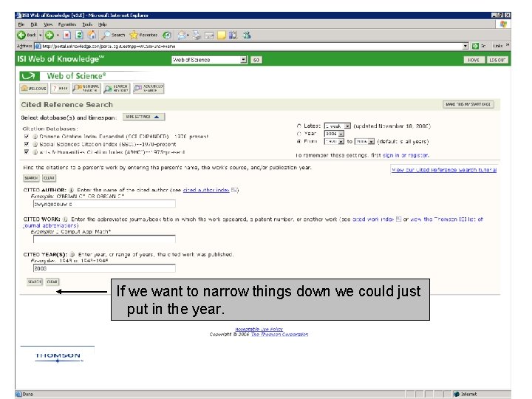
Task: Click the Messenger toolbar icon
Action: click(247, 35)
